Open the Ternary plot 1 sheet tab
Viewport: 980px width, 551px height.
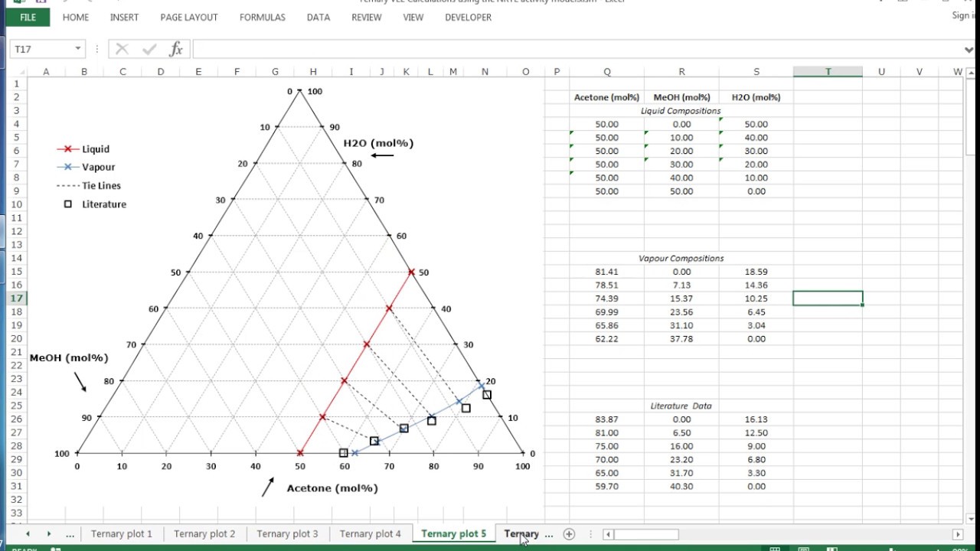click(x=122, y=534)
